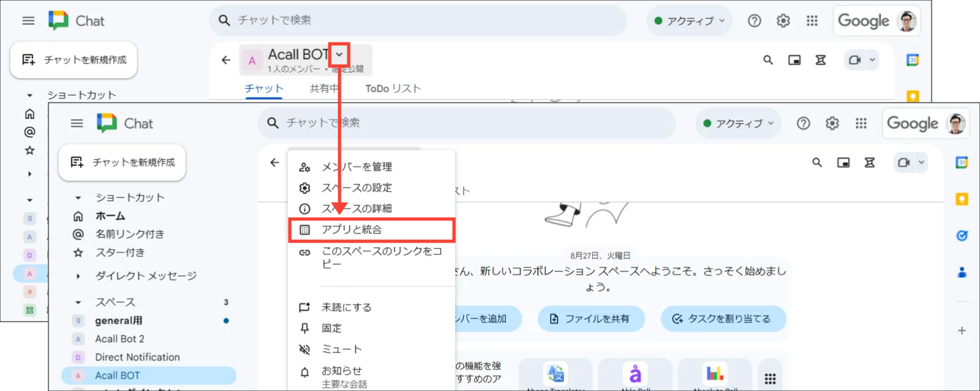
Task: Open the Google apps grid in the back window
Action: 812,21
